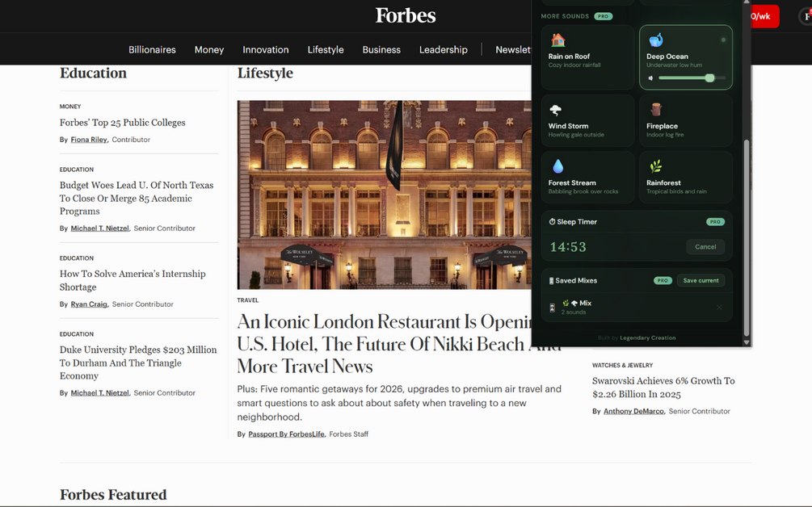Click Michael T. Nietzel under Budget Woes article
812x507 pixels.
click(99, 228)
